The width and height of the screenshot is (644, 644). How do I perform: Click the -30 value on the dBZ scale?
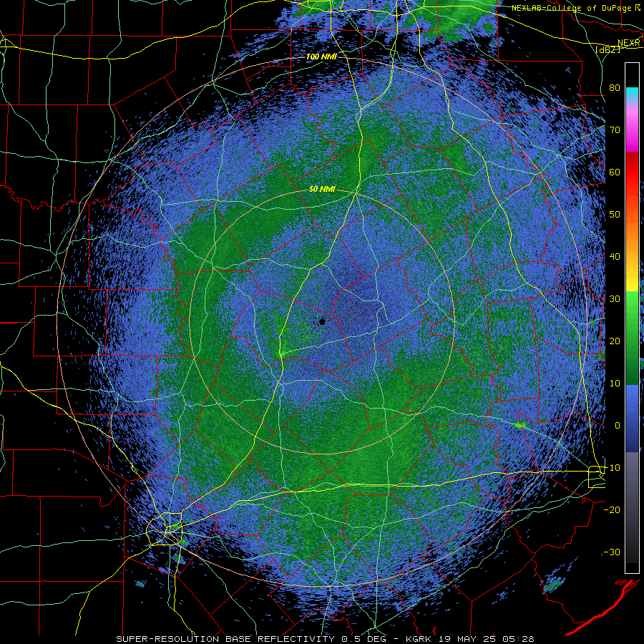612,552
